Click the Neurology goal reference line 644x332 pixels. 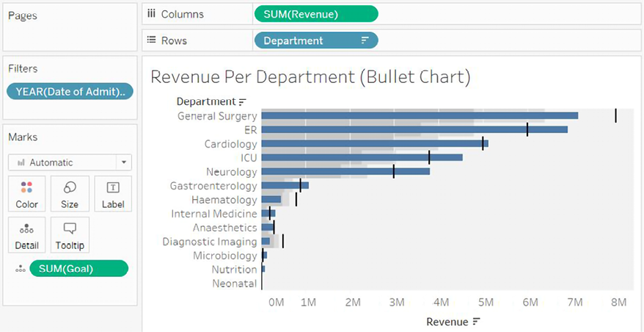tap(394, 171)
